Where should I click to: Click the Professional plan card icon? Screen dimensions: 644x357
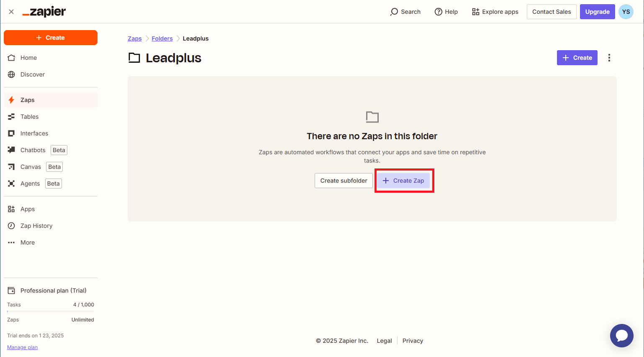[x=11, y=291]
